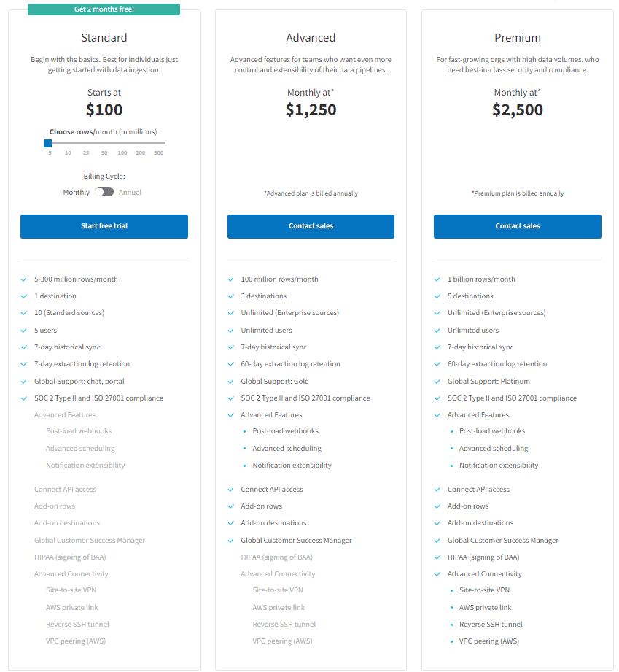
Task: Click checkmark beside "1 destination" in Standard
Action: tap(23, 296)
